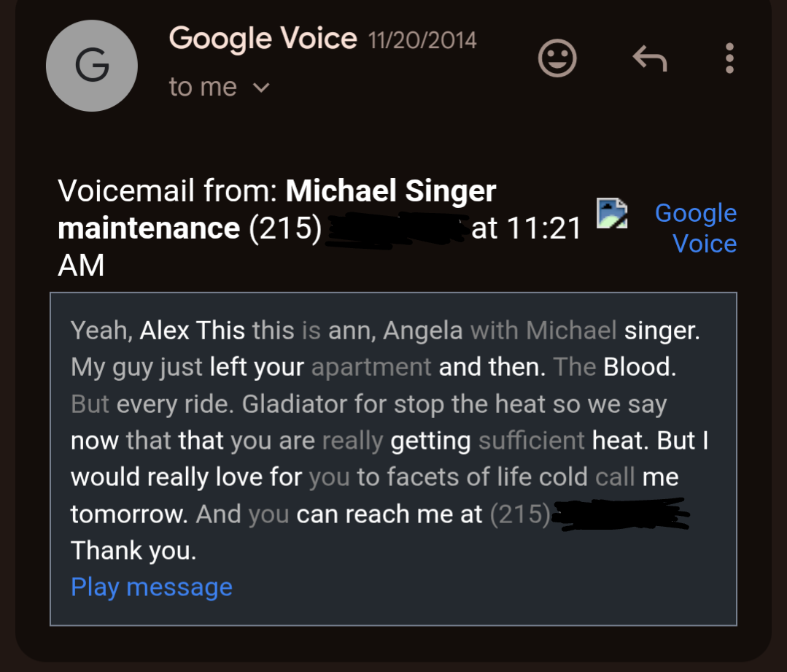
Task: Click the 11/20/2014 email date
Action: coord(422,39)
